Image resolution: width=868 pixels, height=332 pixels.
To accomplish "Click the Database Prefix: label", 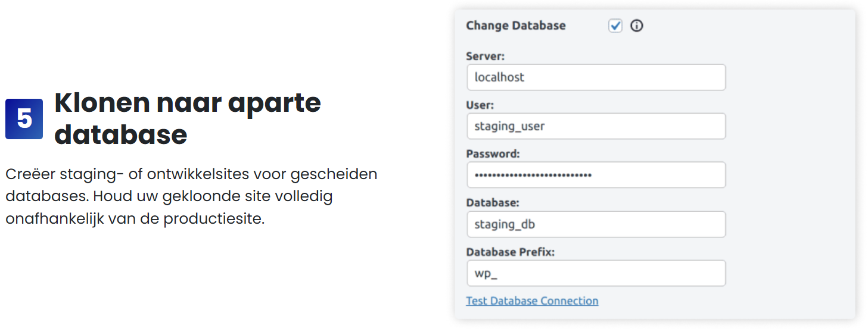I will 510,252.
